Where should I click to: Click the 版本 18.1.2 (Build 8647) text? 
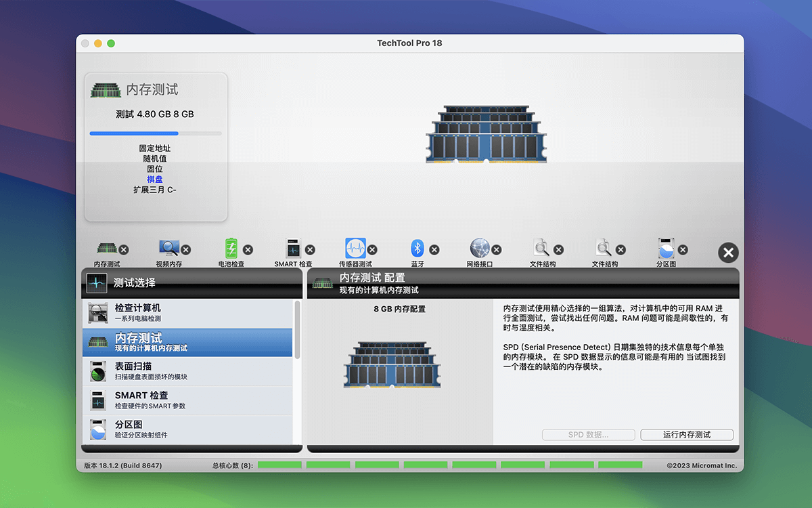123,466
